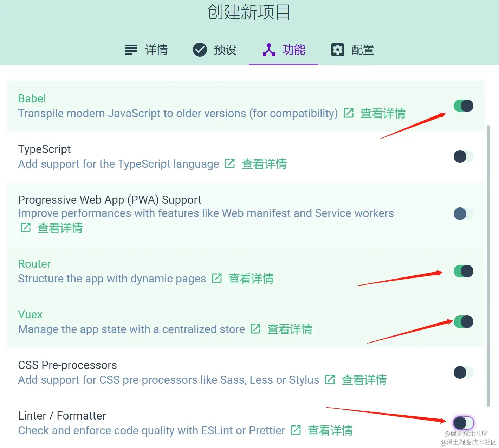Viewport: 499px width, 448px height.
Task: Click Progressive Web App (PWA) Support title
Action: click(x=110, y=200)
